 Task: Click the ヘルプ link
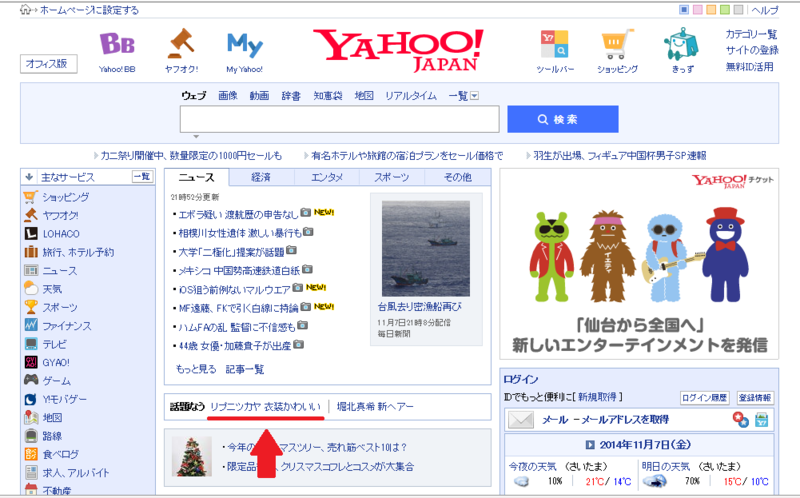pos(764,10)
